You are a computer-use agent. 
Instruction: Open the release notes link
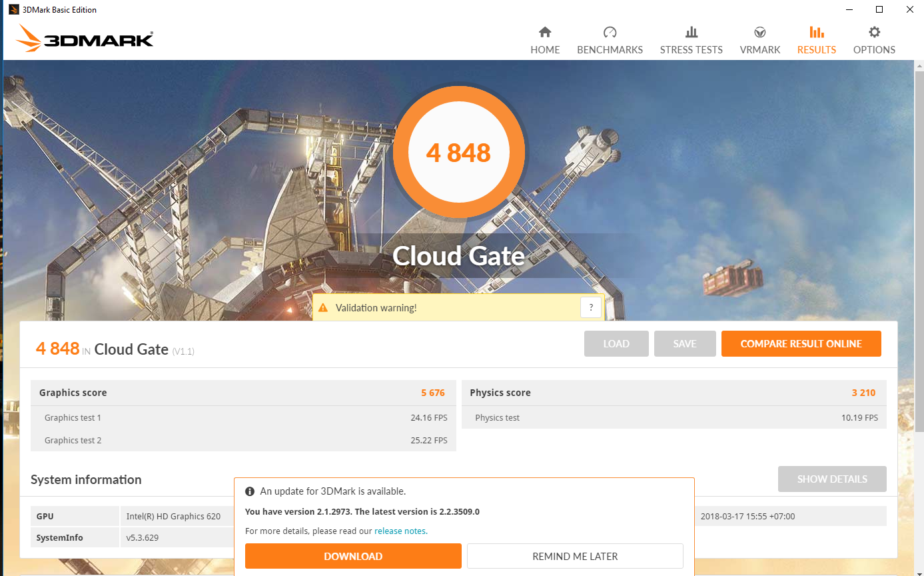click(x=400, y=531)
